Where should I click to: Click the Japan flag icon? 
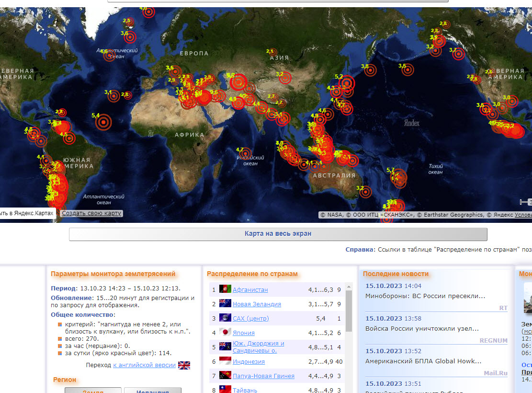click(225, 333)
